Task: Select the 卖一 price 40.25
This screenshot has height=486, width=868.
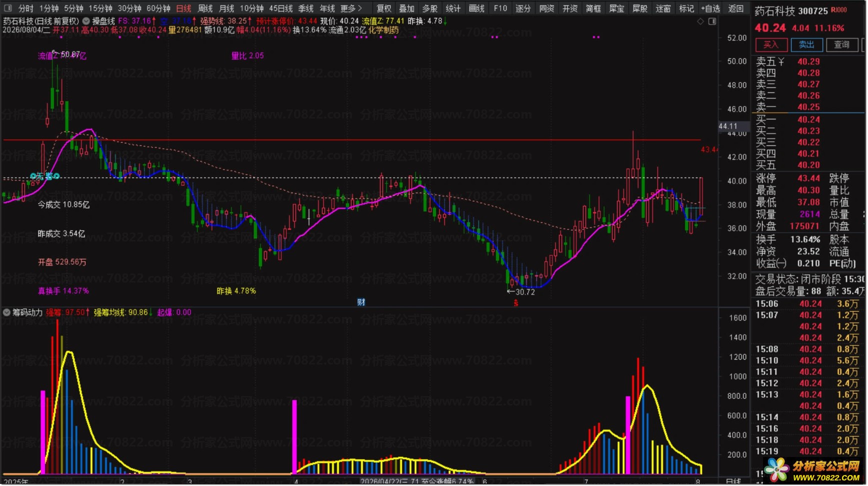Action: 808,107
